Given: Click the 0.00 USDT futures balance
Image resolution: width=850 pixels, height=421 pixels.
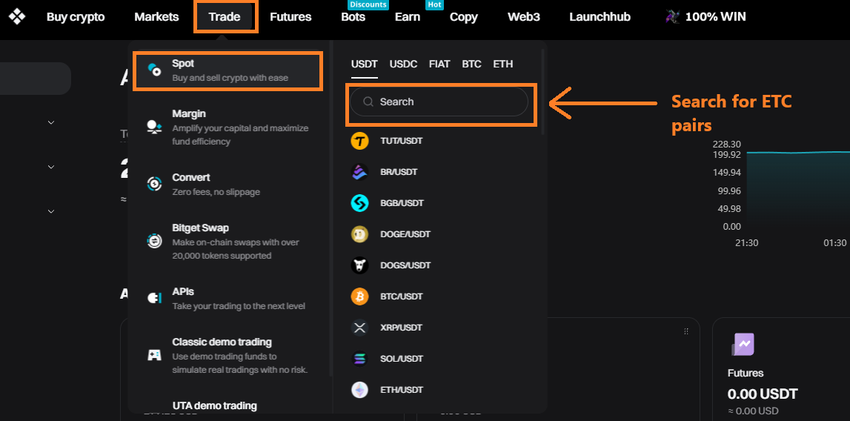Looking at the screenshot, I should (x=762, y=394).
